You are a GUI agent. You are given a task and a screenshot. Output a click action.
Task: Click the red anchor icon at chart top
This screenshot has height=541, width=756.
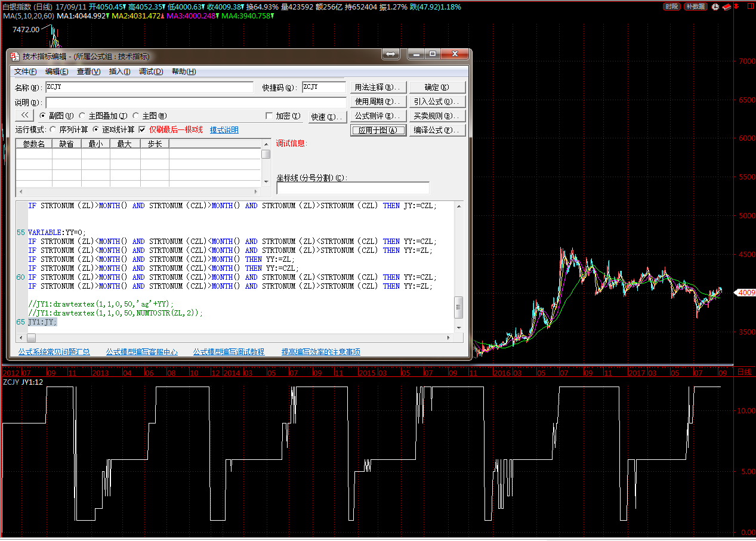[x=736, y=7]
